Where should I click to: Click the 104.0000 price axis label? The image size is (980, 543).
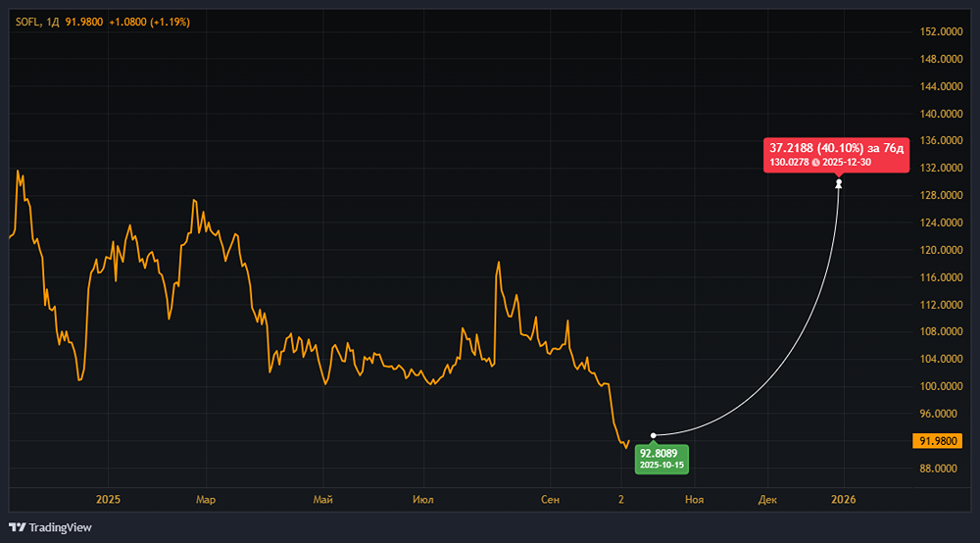point(941,360)
